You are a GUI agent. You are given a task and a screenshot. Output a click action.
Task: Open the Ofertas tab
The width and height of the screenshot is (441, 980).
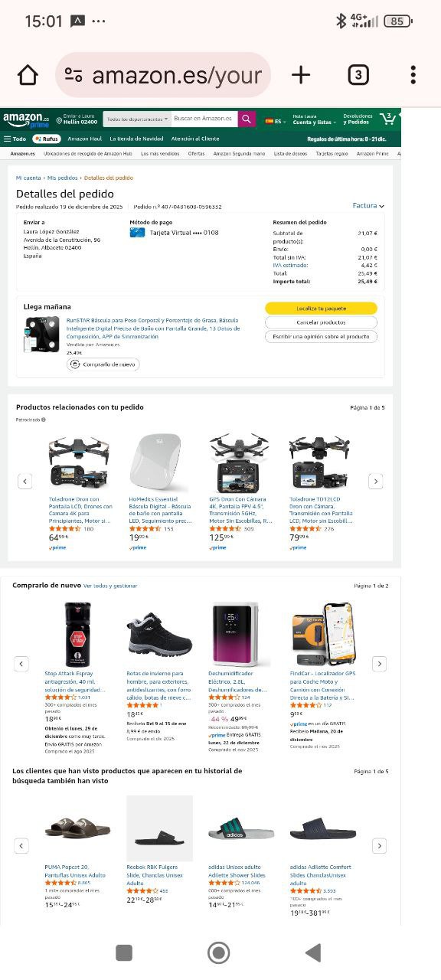(x=196, y=153)
